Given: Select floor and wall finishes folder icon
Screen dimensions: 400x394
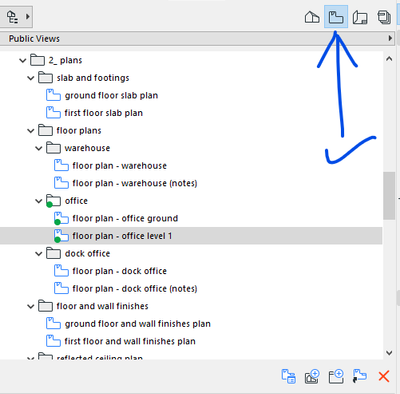Looking at the screenshot, I should [x=45, y=306].
